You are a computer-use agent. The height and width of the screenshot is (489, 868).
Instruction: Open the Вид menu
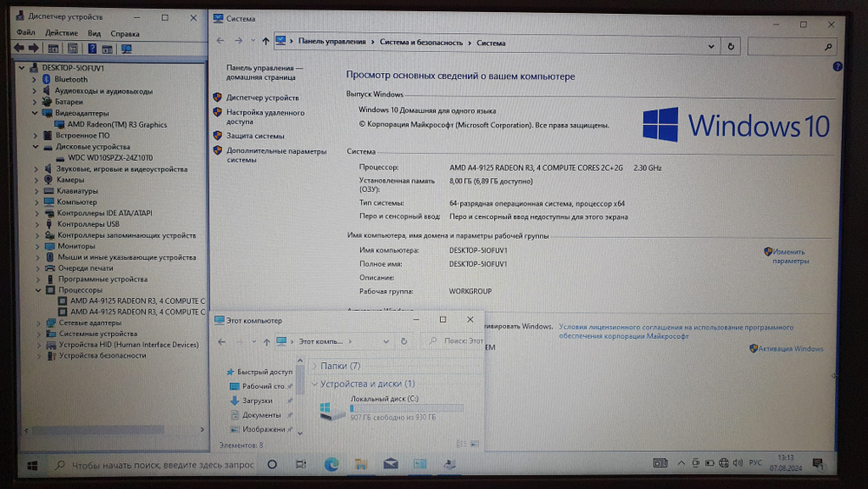[94, 33]
